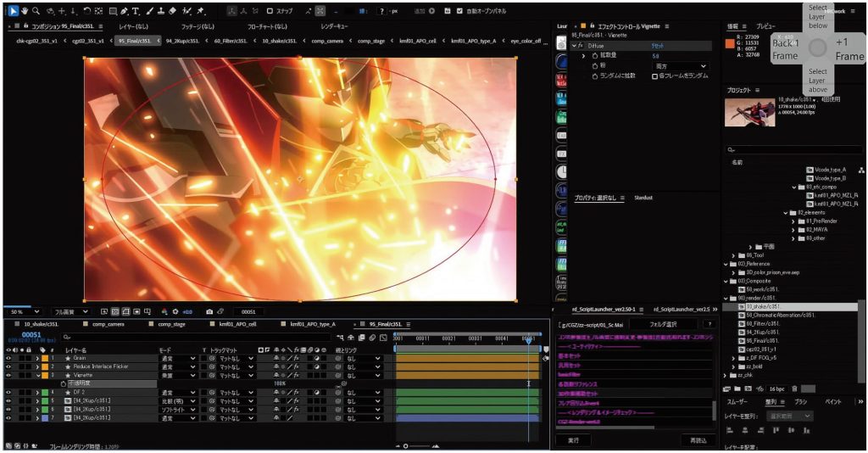Select the Zoom magnifier tool
This screenshot has height=453, width=868.
[36, 10]
